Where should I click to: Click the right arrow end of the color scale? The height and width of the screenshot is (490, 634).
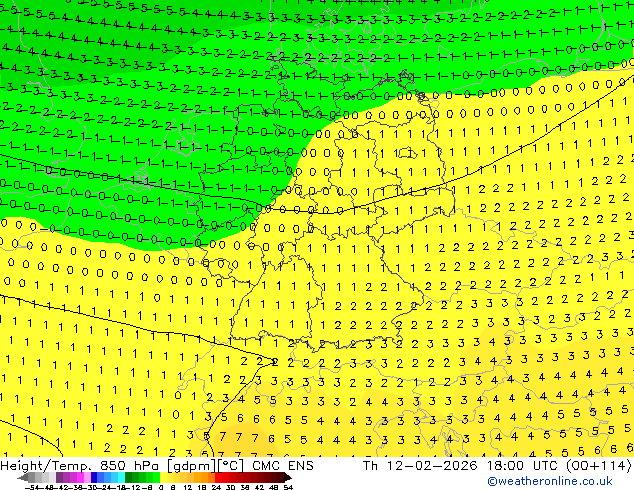pyautogui.click(x=288, y=477)
